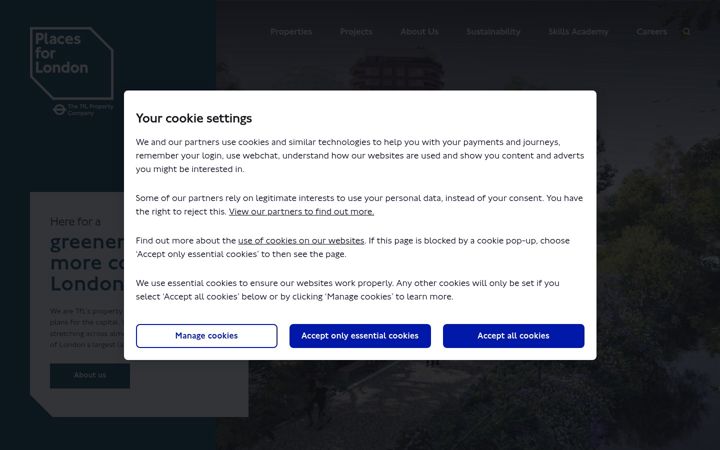Click the Your cookie settings heading

pos(194,118)
